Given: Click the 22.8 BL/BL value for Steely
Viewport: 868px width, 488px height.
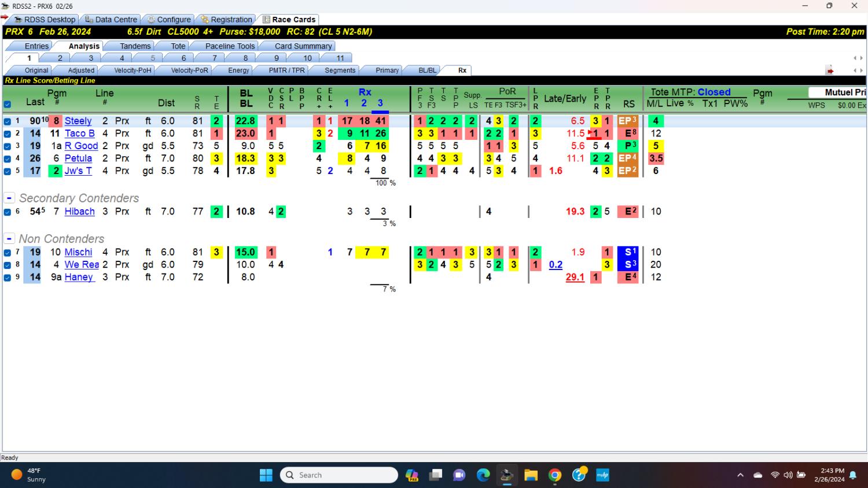Looking at the screenshot, I should (245, 121).
